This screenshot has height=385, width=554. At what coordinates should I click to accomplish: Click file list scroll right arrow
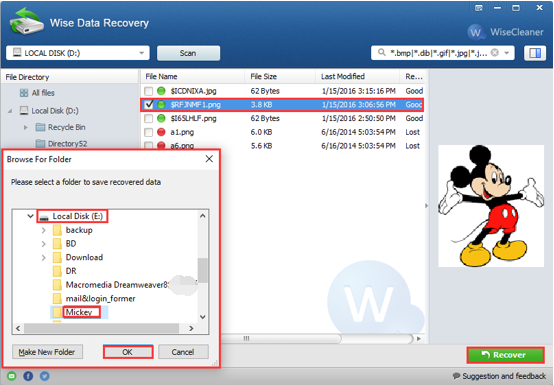419,339
